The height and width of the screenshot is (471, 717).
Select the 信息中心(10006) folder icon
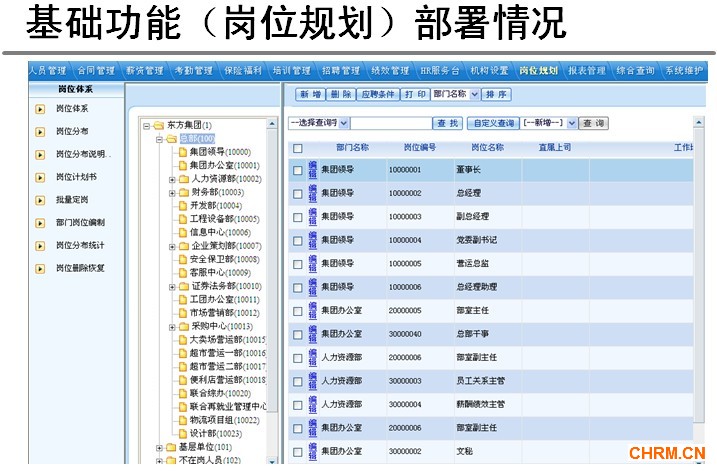[x=181, y=232]
